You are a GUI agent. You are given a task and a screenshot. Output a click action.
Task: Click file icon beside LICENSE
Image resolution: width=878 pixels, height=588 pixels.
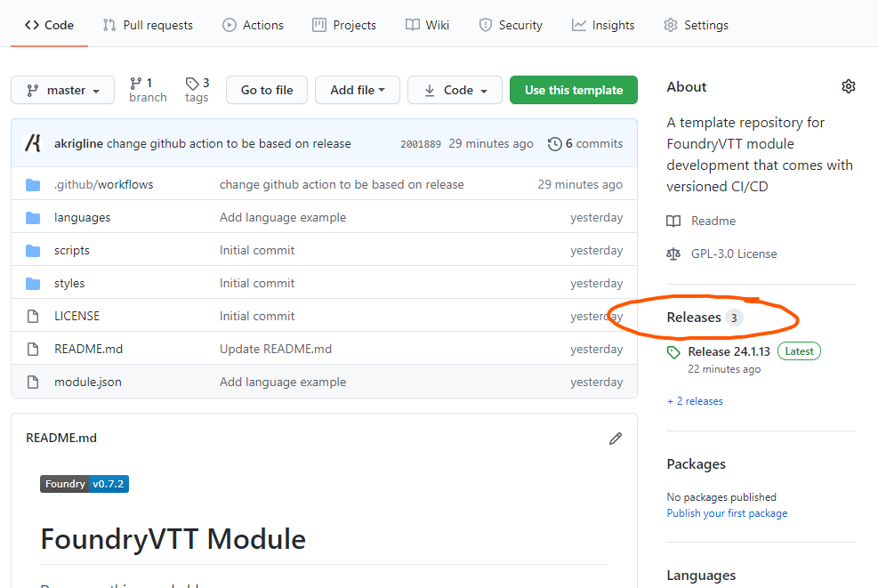pos(33,317)
